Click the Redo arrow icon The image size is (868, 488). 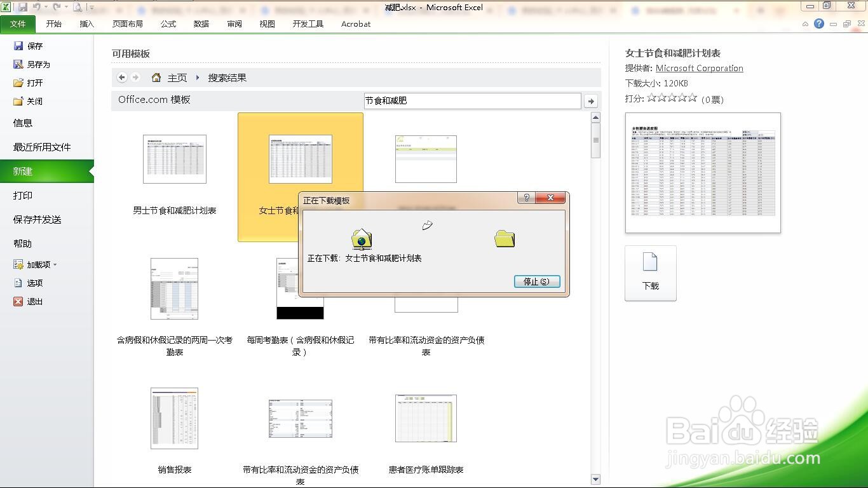pos(57,7)
